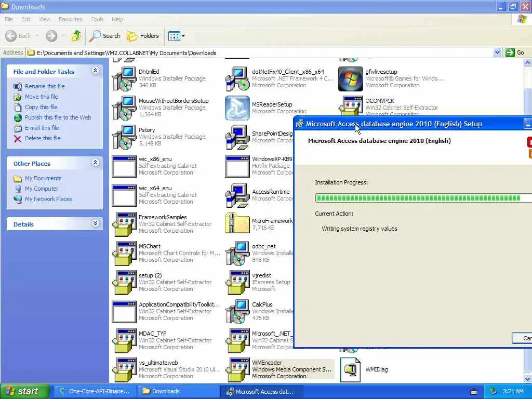Viewport: 532px width, 399px height.
Task: Collapse the File and Folder Tasks panel
Action: pyautogui.click(x=96, y=71)
